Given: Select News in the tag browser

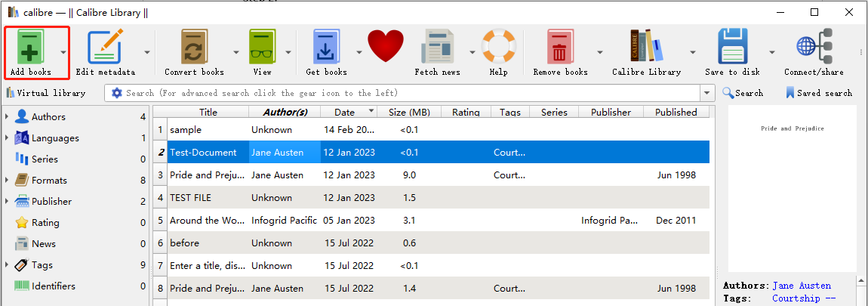Looking at the screenshot, I should click(x=44, y=244).
